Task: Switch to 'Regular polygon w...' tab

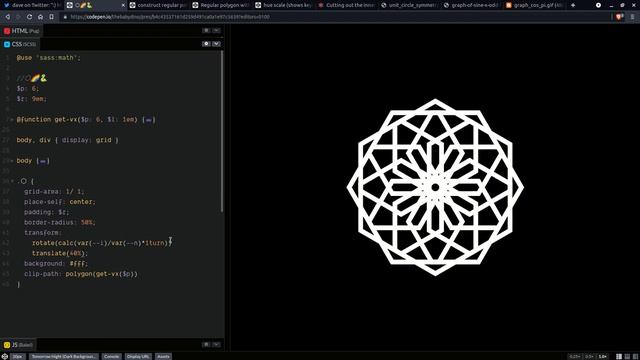Action: click(x=220, y=5)
